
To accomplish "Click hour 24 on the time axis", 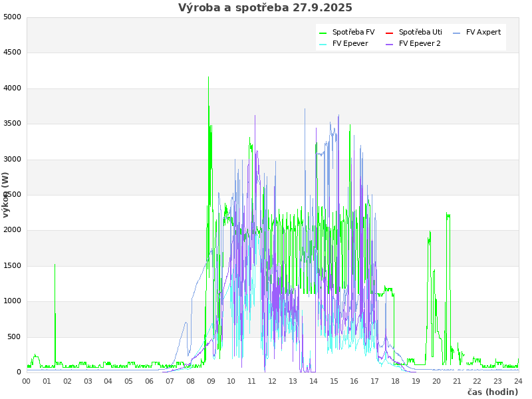I will pos(518,381).
